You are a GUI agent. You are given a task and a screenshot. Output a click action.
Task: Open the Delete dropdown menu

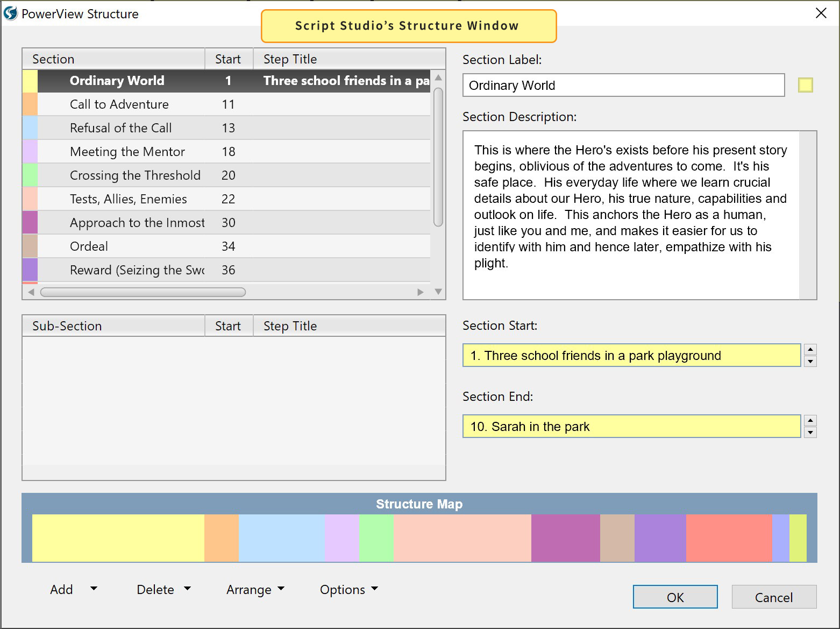[x=163, y=589]
